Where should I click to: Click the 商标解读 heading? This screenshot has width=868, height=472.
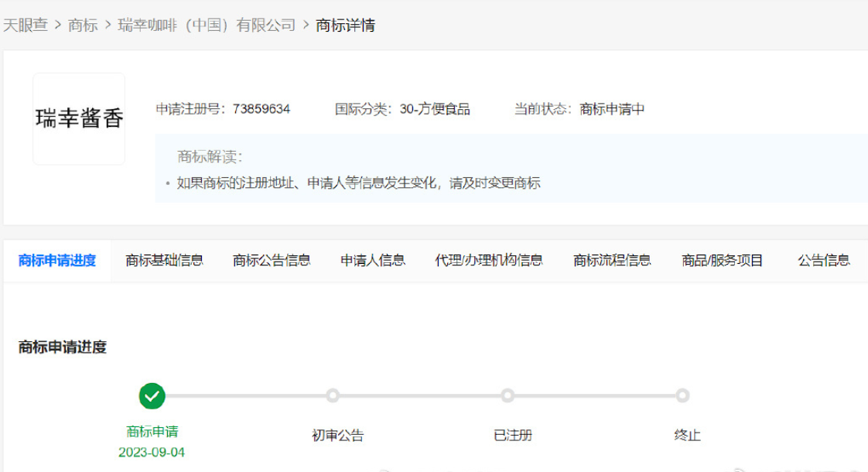210,157
